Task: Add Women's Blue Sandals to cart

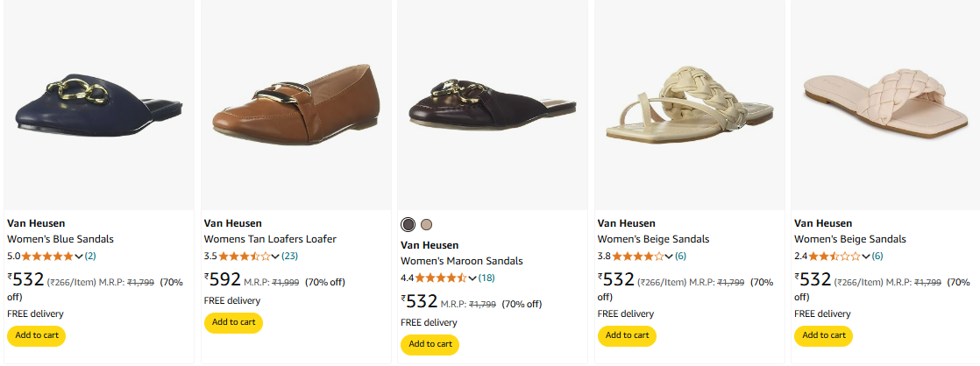Action: (36, 335)
